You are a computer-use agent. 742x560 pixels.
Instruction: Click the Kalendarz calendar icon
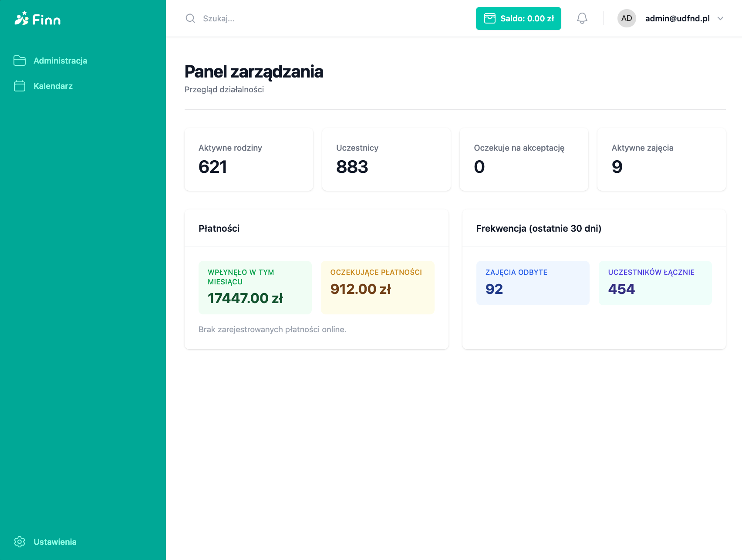point(20,86)
